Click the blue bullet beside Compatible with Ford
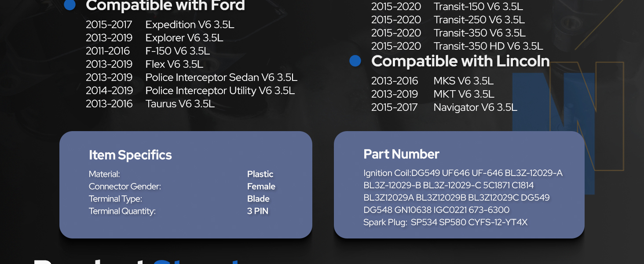 tap(70, 5)
